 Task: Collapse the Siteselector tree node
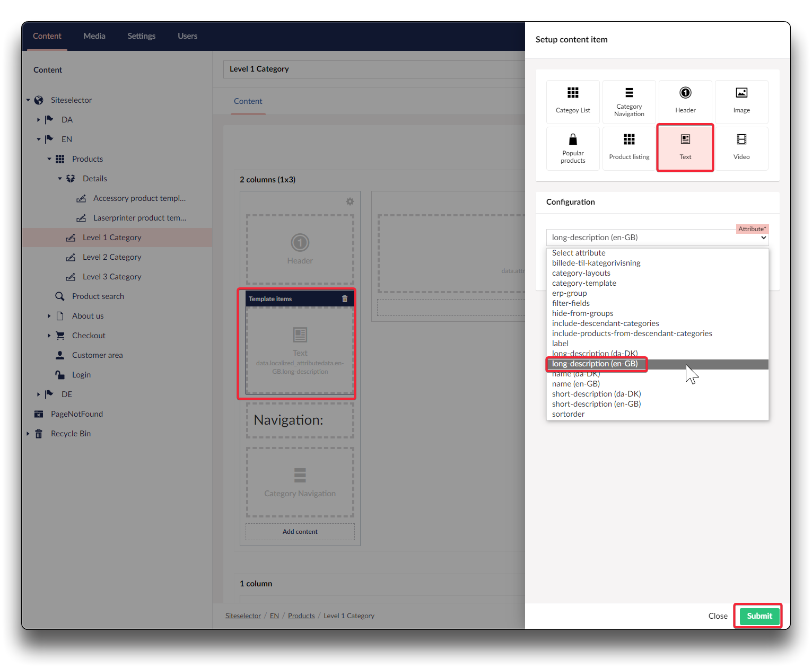tap(28, 100)
